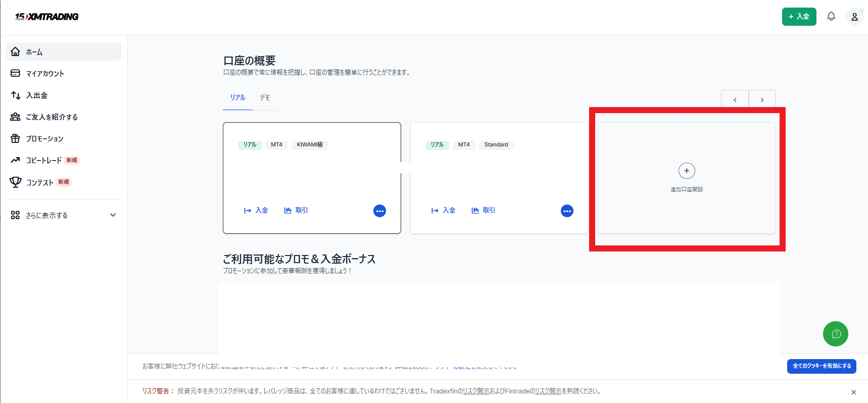Select the リアル tab

237,98
